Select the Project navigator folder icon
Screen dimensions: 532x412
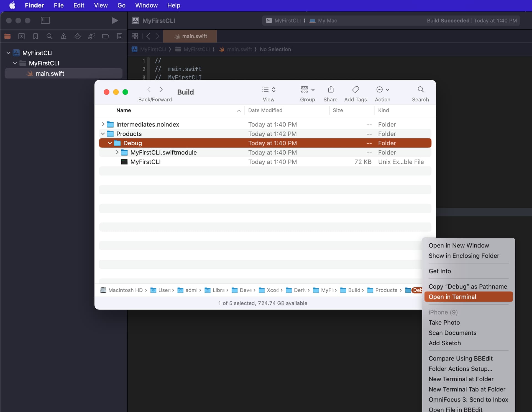(x=7, y=36)
